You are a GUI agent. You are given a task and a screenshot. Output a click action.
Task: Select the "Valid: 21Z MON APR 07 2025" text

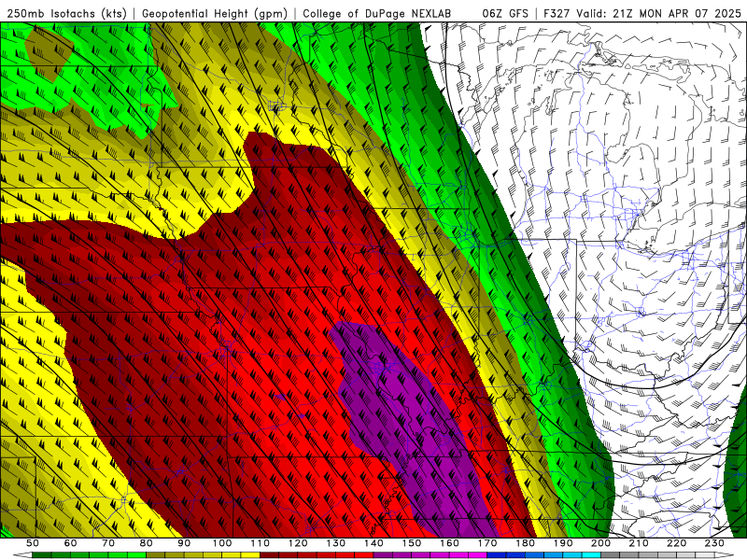659,13
